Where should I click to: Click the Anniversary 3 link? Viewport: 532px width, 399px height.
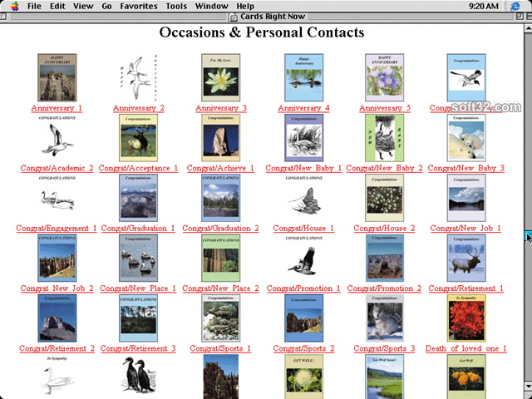click(221, 108)
